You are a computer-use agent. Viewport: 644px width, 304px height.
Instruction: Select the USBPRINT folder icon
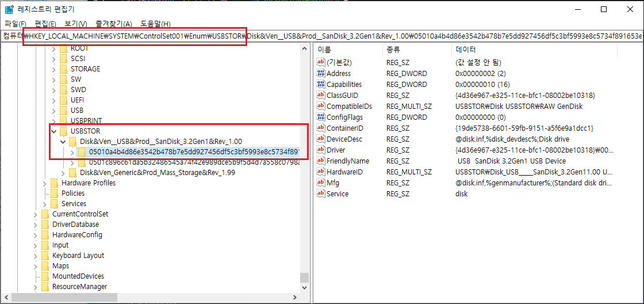[63, 120]
